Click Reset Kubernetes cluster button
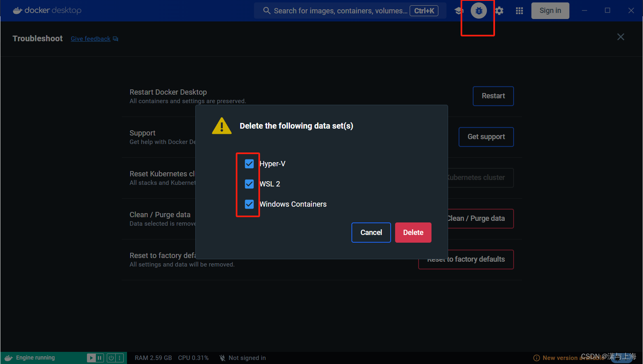This screenshot has width=643, height=364. tap(480, 178)
